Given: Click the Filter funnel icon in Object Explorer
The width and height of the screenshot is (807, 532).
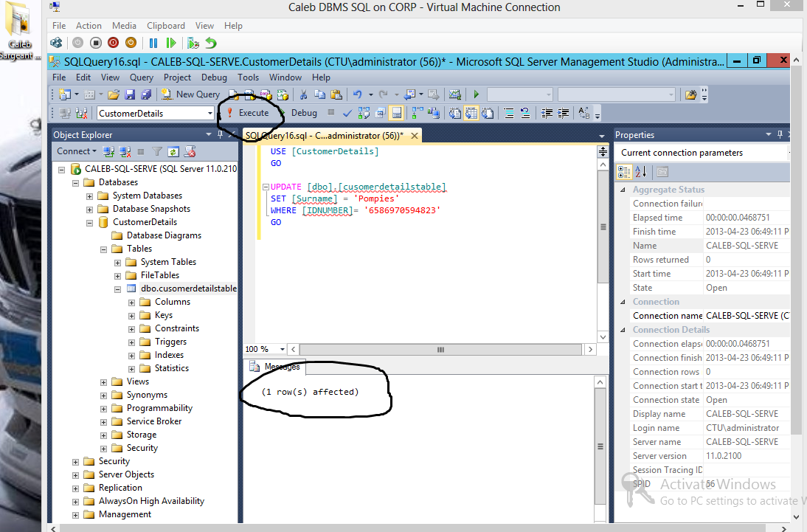Looking at the screenshot, I should (157, 151).
